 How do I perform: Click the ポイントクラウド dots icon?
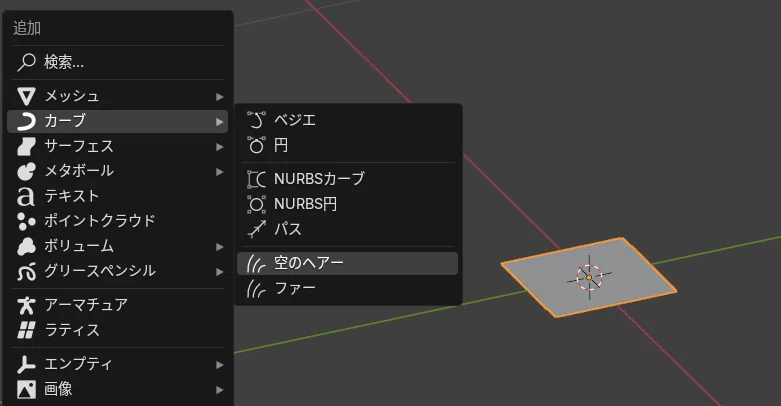pos(26,221)
